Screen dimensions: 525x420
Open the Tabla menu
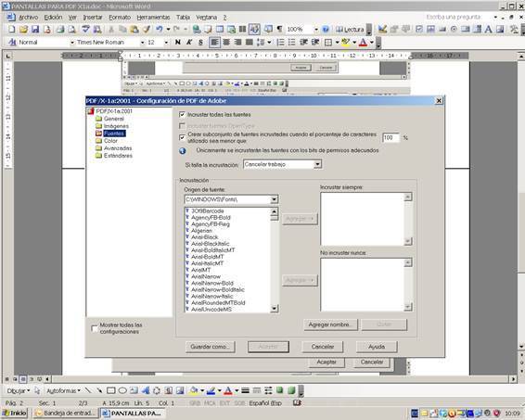[x=183, y=17]
